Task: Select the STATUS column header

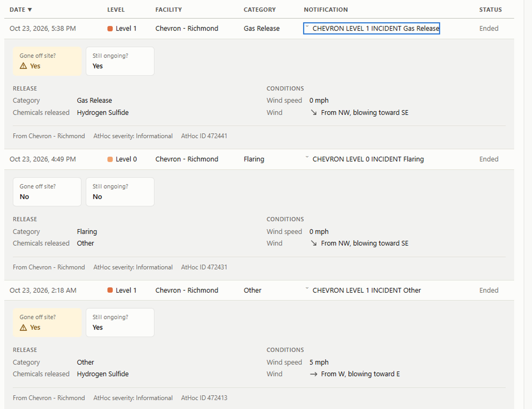Action: coord(490,10)
